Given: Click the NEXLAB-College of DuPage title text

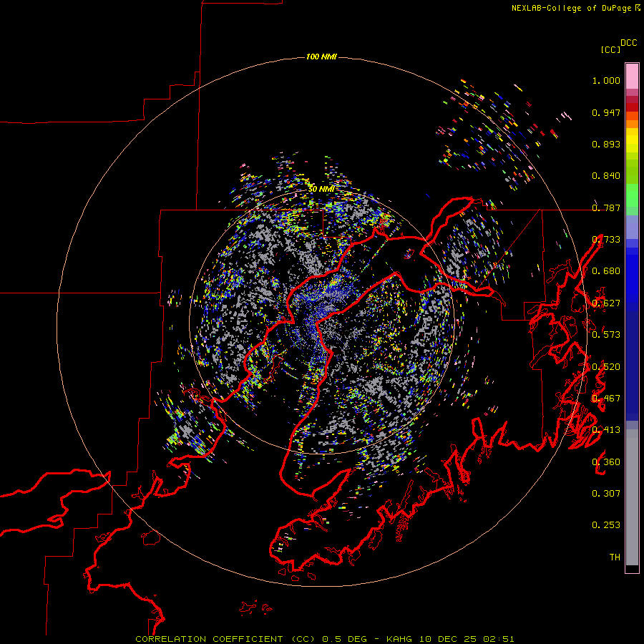Looking at the screenshot, I should pyautogui.click(x=571, y=8).
